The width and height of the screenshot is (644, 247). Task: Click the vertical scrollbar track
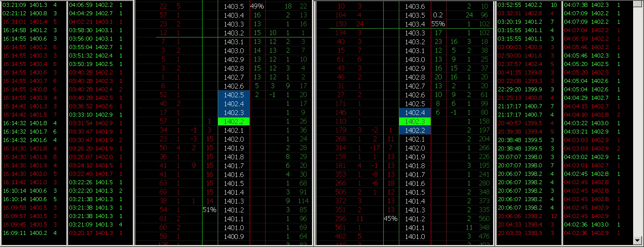pyautogui.click(x=637, y=122)
